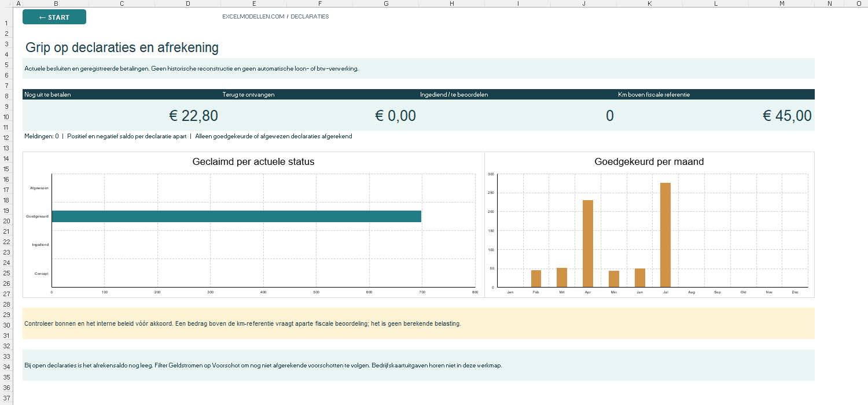This screenshot has width=868, height=405.
Task: Click the START back button
Action: coord(54,17)
